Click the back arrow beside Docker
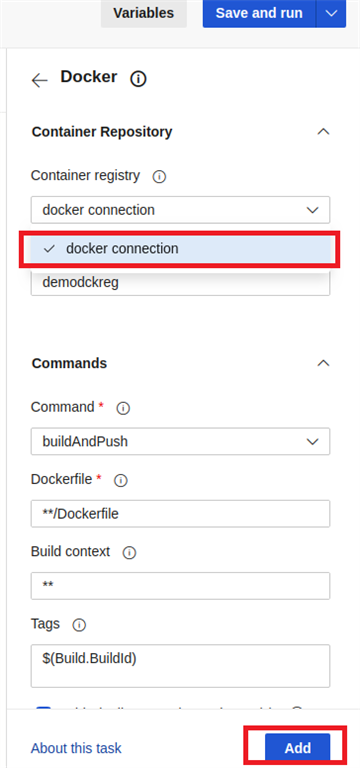Image resolution: width=360 pixels, height=768 pixels. tap(40, 80)
